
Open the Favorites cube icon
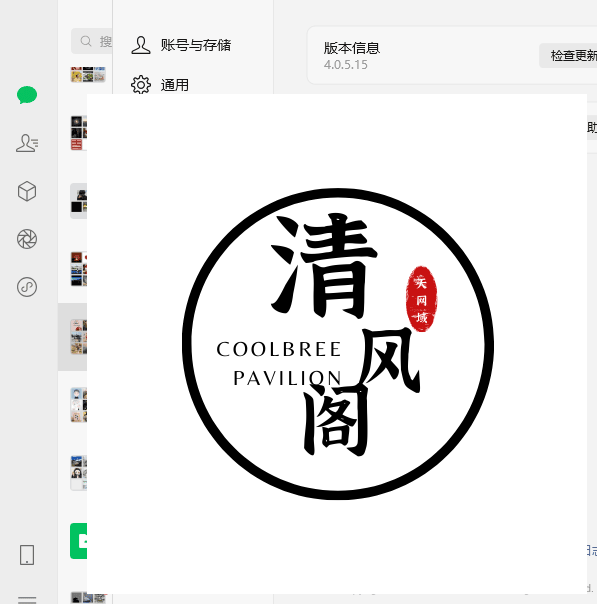tap(27, 191)
